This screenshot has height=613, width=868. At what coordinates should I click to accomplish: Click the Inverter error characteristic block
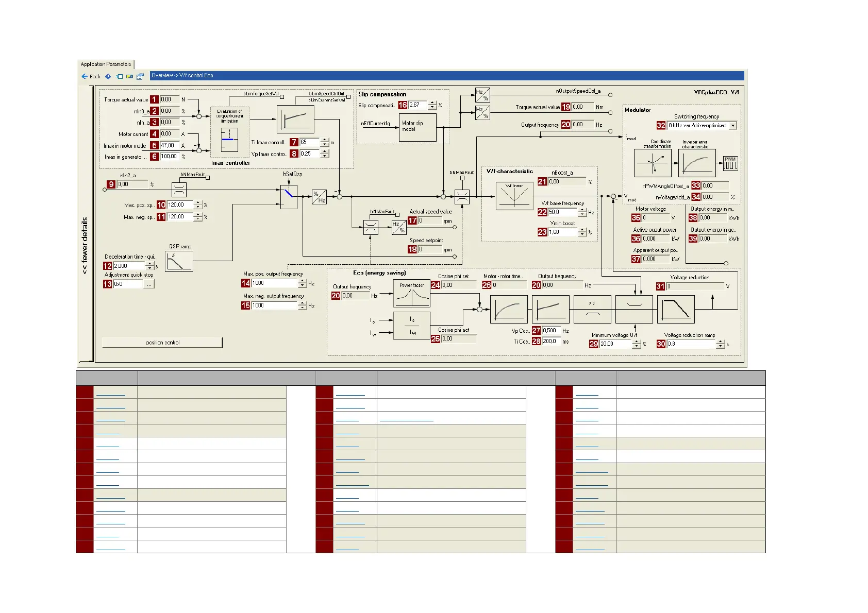pos(696,163)
